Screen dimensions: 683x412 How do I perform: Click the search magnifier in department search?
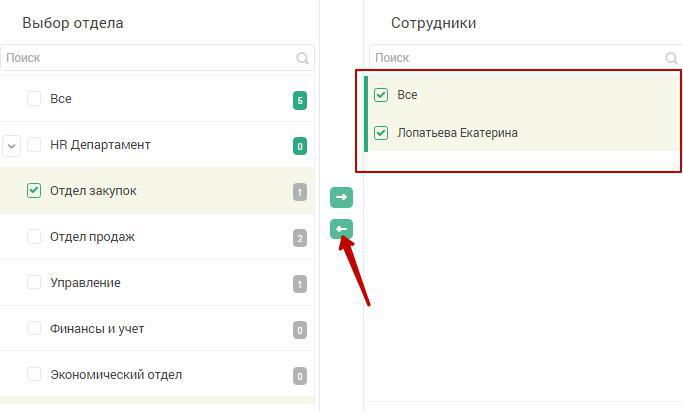point(302,58)
